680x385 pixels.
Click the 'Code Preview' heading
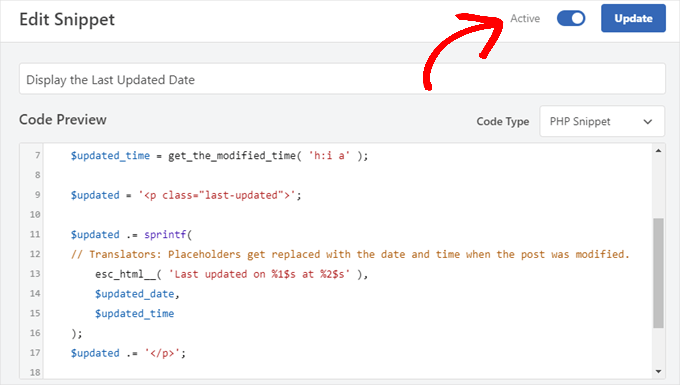(x=63, y=120)
